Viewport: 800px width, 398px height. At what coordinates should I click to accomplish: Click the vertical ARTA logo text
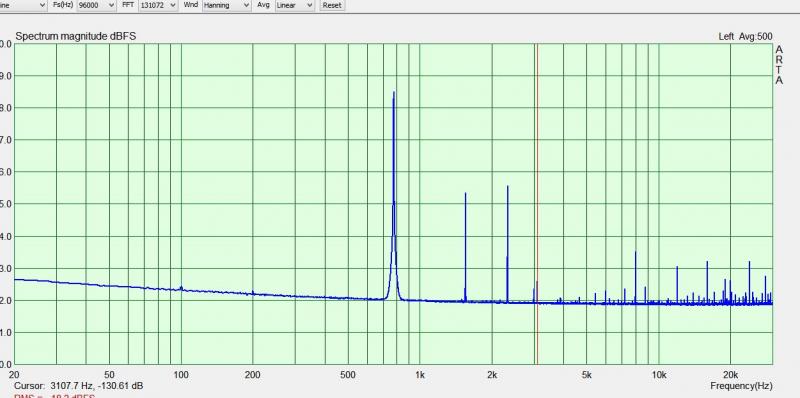click(x=779, y=65)
